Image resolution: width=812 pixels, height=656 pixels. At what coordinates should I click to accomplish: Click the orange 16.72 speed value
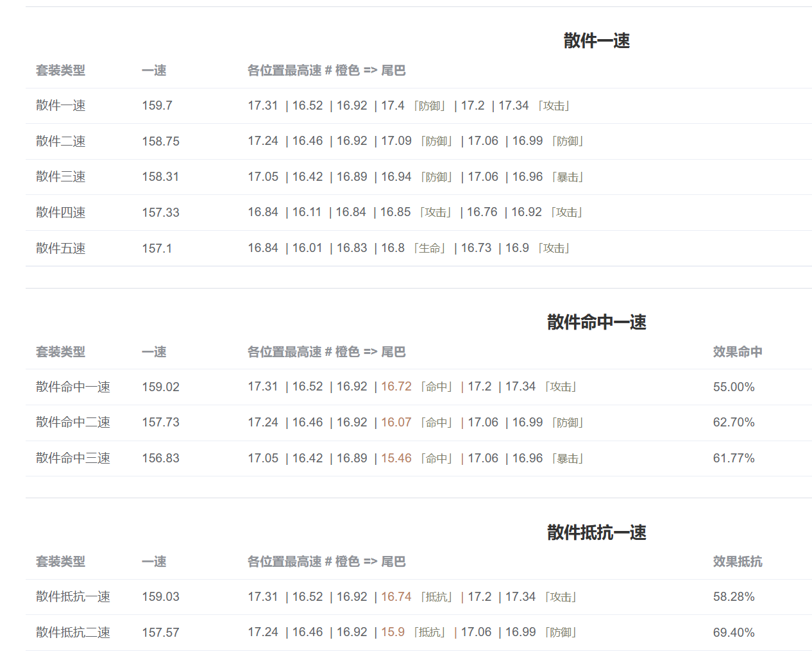[396, 387]
